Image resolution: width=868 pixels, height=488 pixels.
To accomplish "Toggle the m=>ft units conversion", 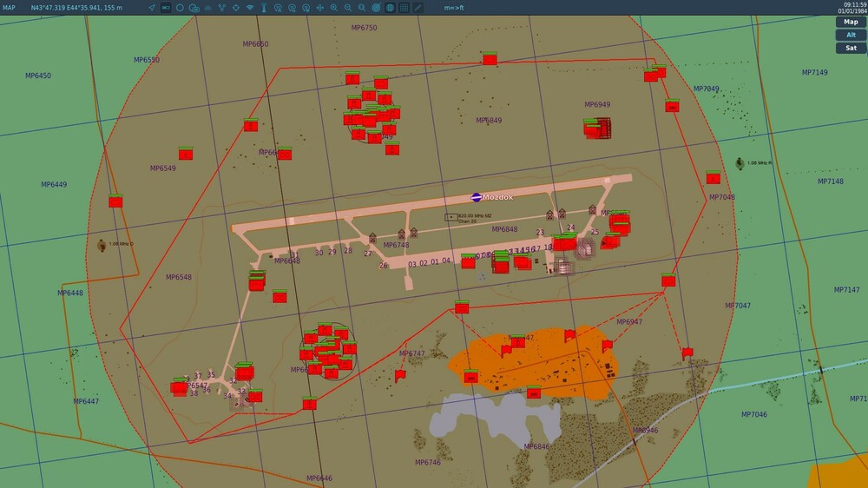I will click(454, 8).
